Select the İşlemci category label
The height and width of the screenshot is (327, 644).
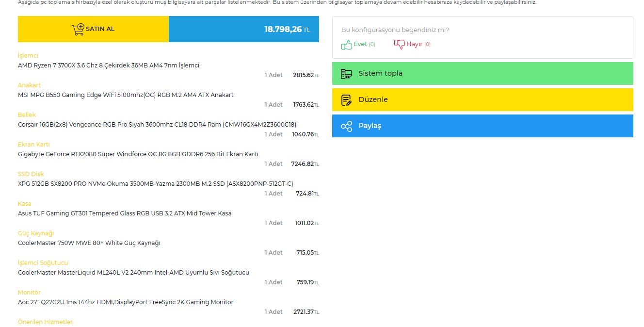pos(28,56)
